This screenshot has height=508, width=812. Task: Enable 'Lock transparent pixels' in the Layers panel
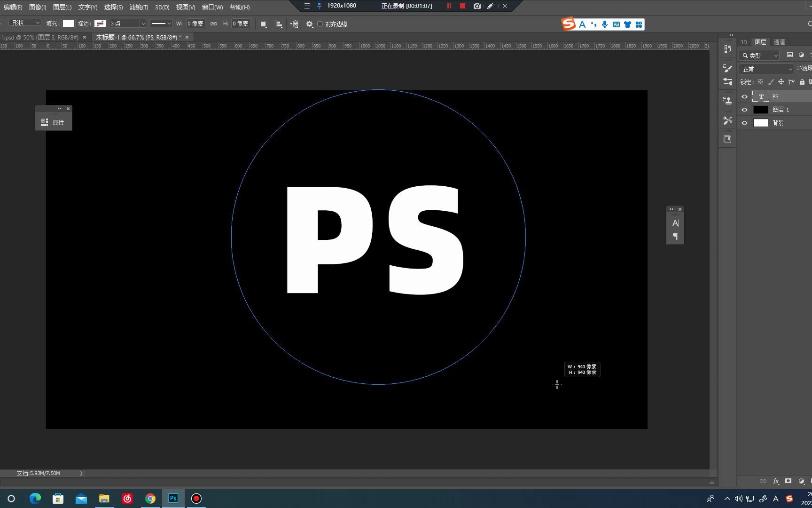point(761,82)
